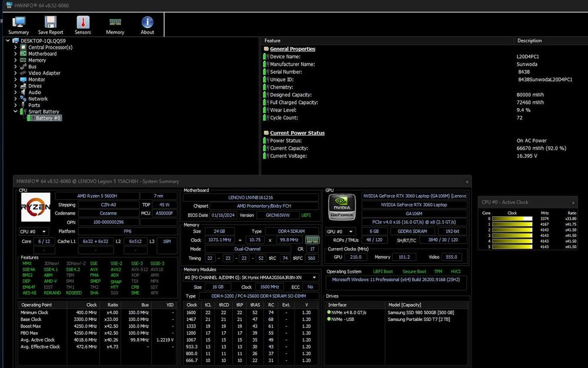Click the NVIDIA GeForce logo
Image resolution: width=588 pixels, height=368 pixels.
click(x=342, y=208)
